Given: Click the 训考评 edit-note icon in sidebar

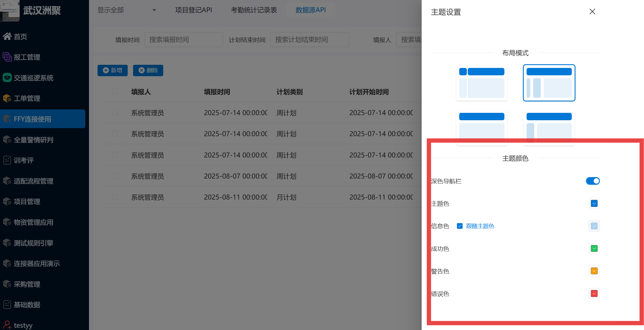Looking at the screenshot, I should pos(7,160).
